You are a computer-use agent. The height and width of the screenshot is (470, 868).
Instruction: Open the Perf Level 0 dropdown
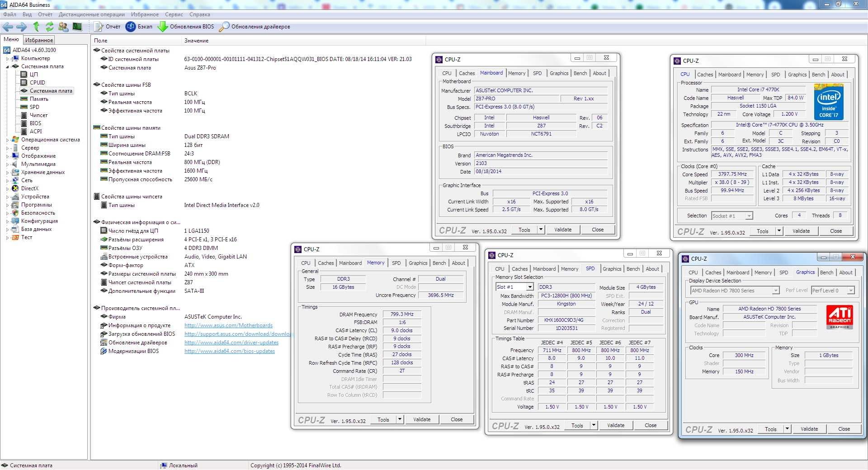point(851,291)
